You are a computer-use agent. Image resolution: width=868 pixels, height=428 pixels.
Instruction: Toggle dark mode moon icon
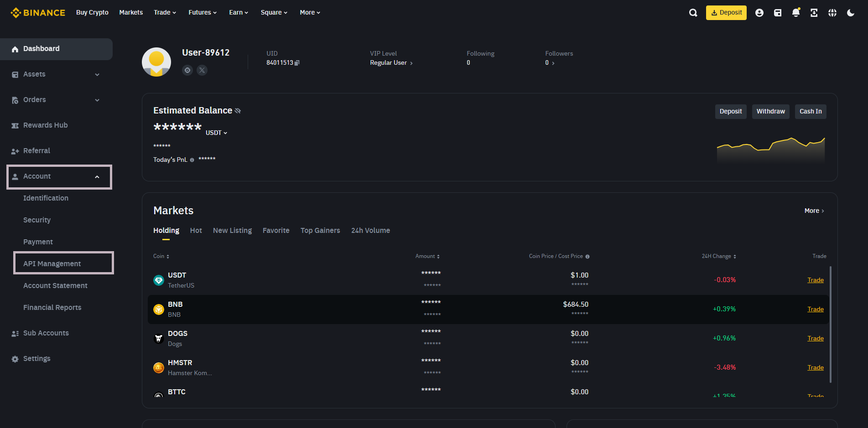point(851,13)
